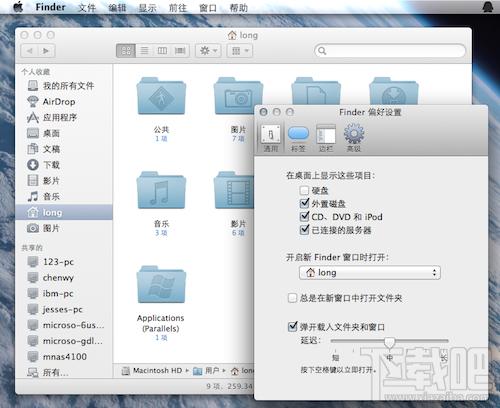Open the 显示 menu
The width and height of the screenshot is (500, 408).
coord(148,7)
